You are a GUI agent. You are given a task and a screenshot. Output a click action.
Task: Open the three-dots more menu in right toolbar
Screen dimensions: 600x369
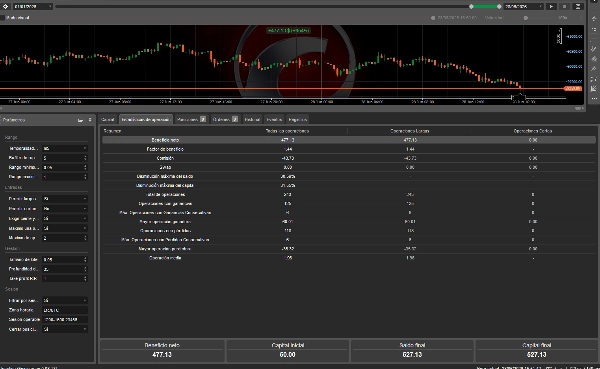pyautogui.click(x=594, y=99)
